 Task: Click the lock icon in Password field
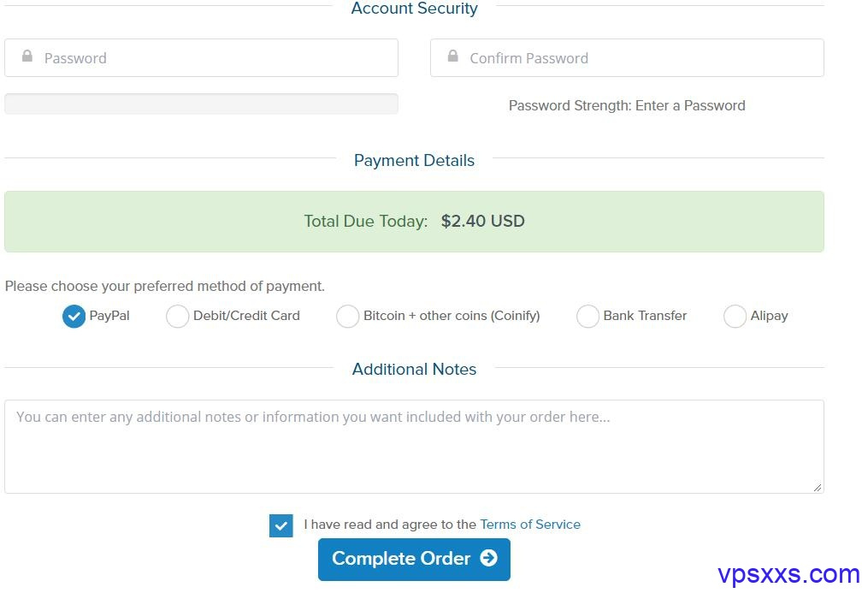(27, 56)
